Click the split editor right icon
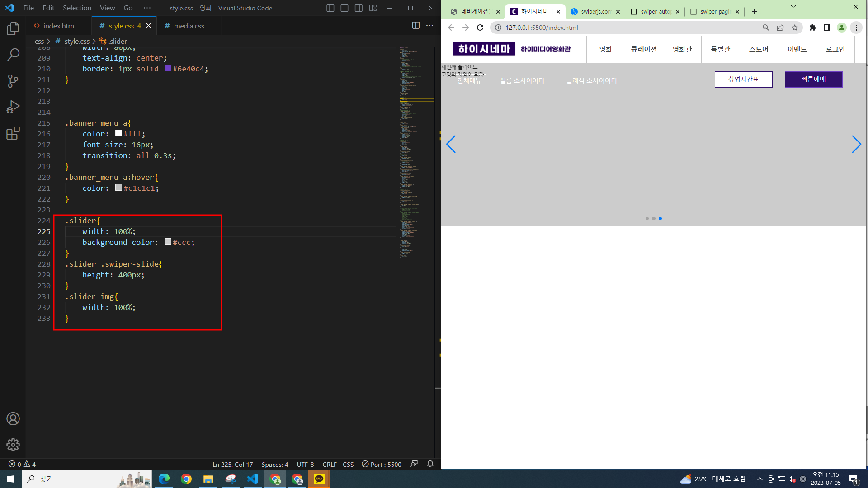This screenshot has height=488, width=868. click(x=415, y=26)
